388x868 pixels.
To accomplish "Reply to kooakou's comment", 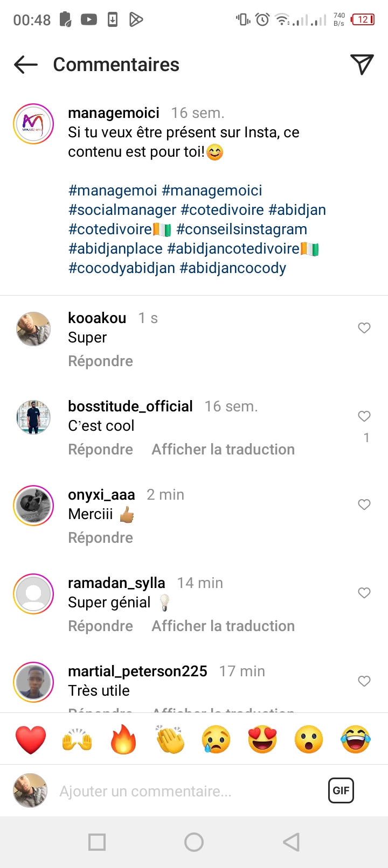I will (100, 361).
